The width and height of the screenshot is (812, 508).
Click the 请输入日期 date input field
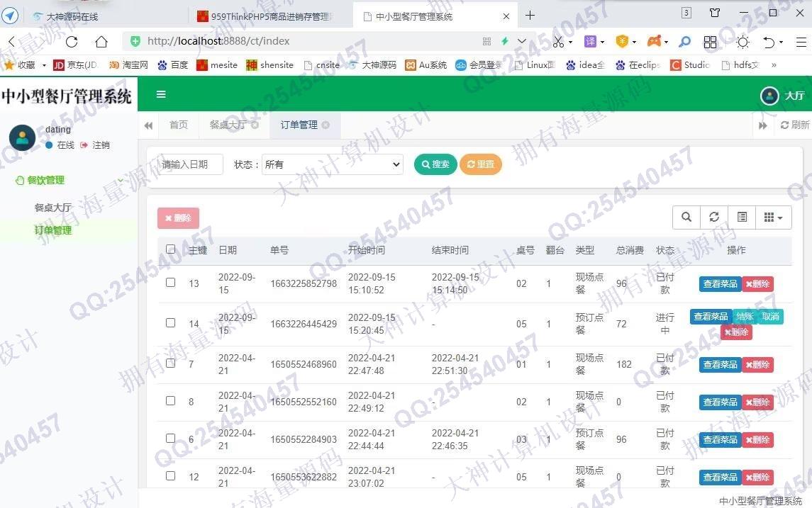click(x=190, y=164)
